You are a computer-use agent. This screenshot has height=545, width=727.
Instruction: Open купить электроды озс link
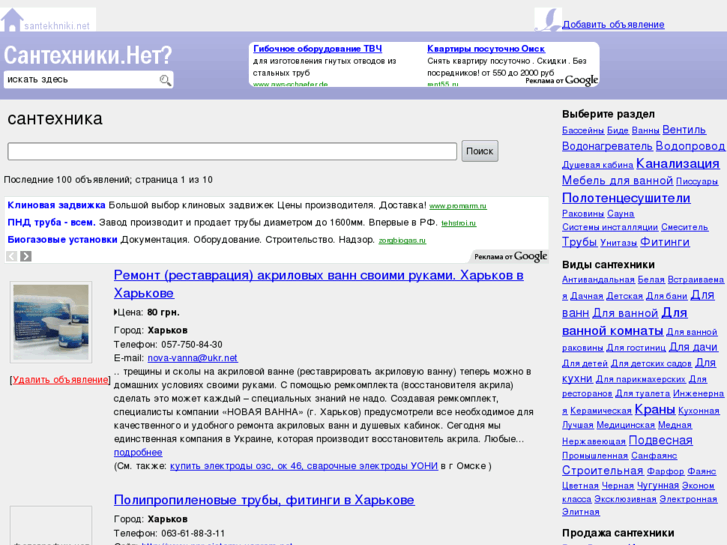[304, 466]
